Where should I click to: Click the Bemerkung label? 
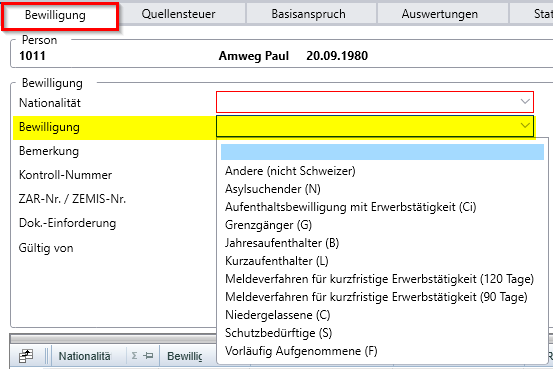tap(49, 151)
